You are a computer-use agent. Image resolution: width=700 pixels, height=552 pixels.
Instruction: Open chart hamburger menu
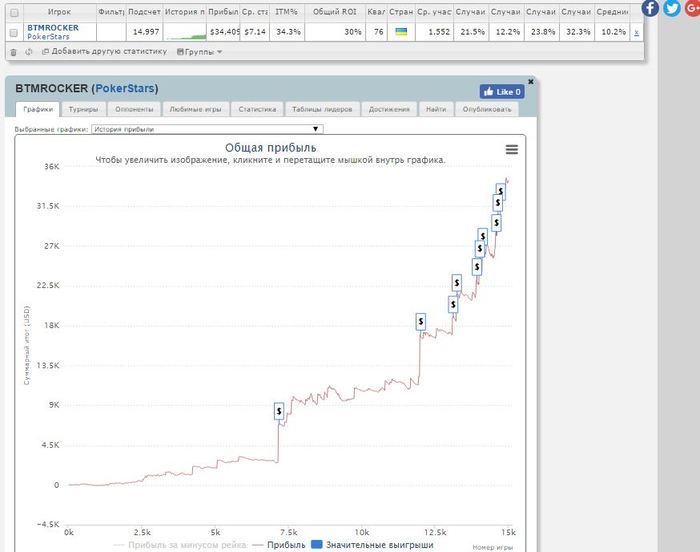(512, 149)
